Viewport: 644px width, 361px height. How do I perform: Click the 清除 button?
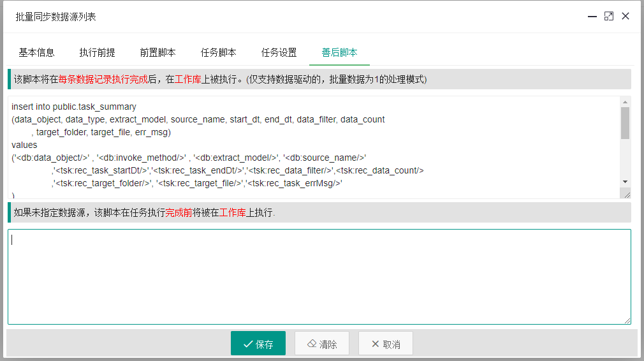[x=322, y=343]
